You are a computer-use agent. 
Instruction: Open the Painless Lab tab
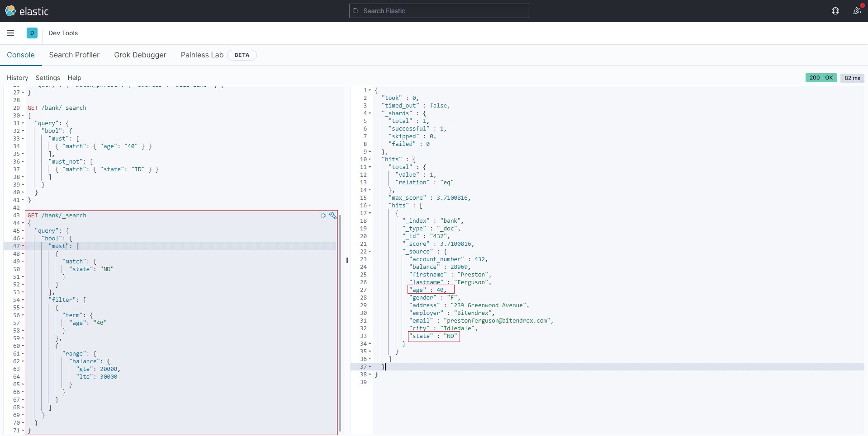[x=202, y=55]
